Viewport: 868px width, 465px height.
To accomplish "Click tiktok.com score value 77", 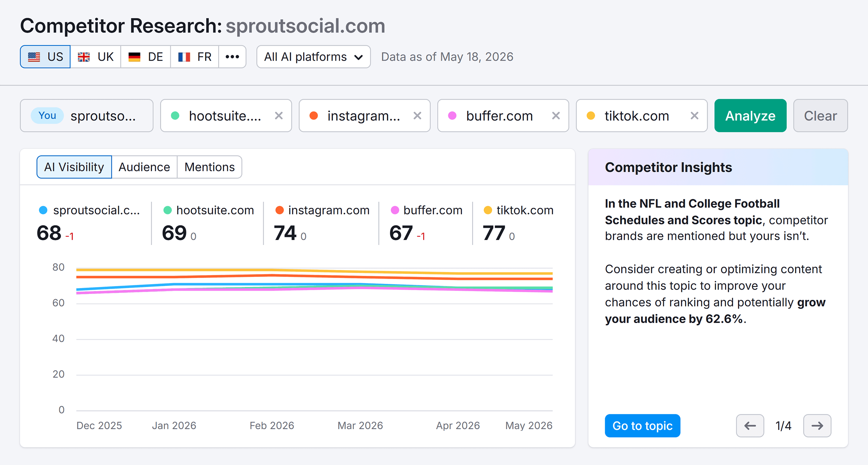I will tap(494, 233).
